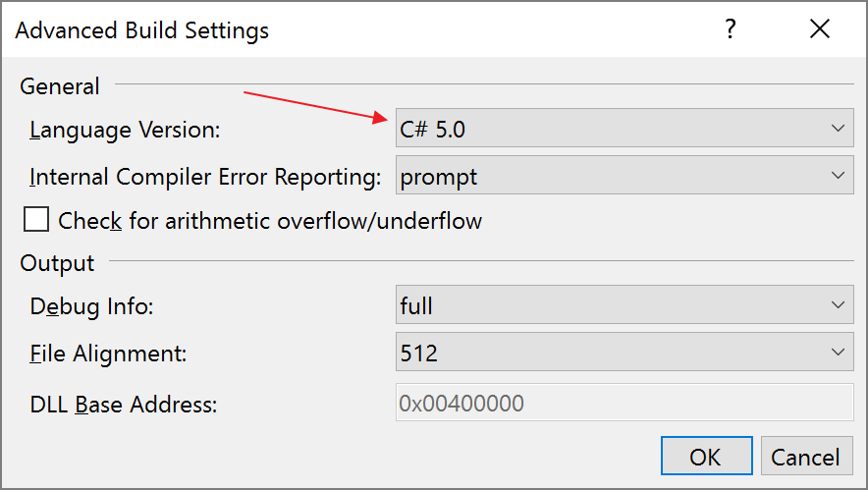Click the DLL Base Address text field
The height and width of the screenshot is (490, 868).
pyautogui.click(x=624, y=403)
